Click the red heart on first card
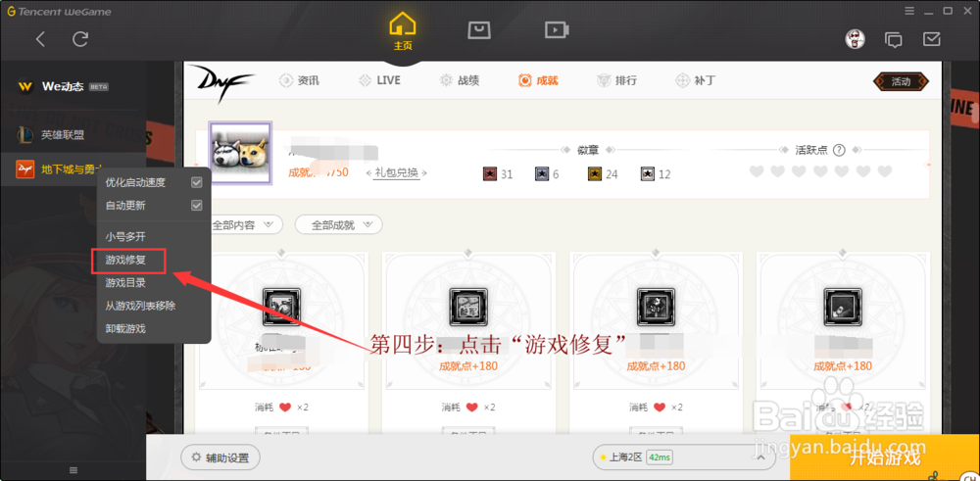Viewport: 980px width, 481px height. click(x=285, y=408)
